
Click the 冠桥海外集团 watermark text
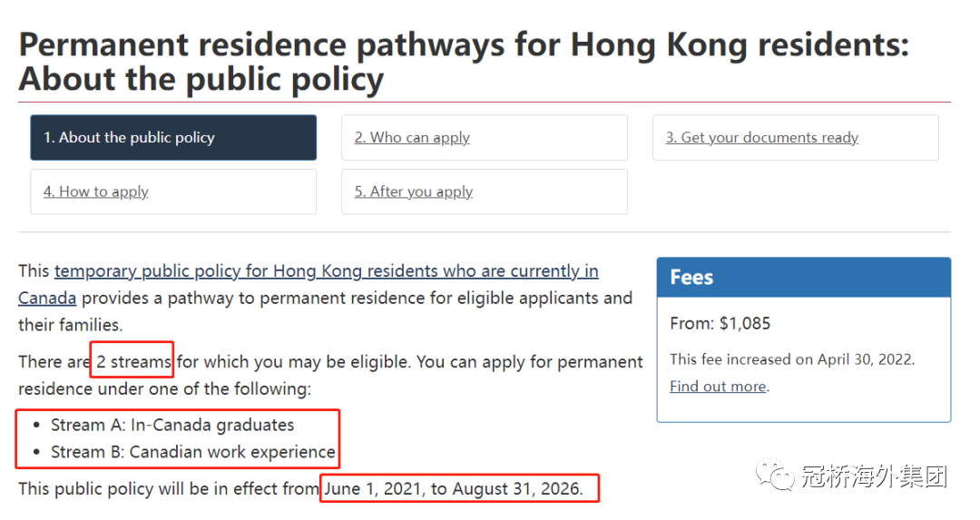coord(874,476)
